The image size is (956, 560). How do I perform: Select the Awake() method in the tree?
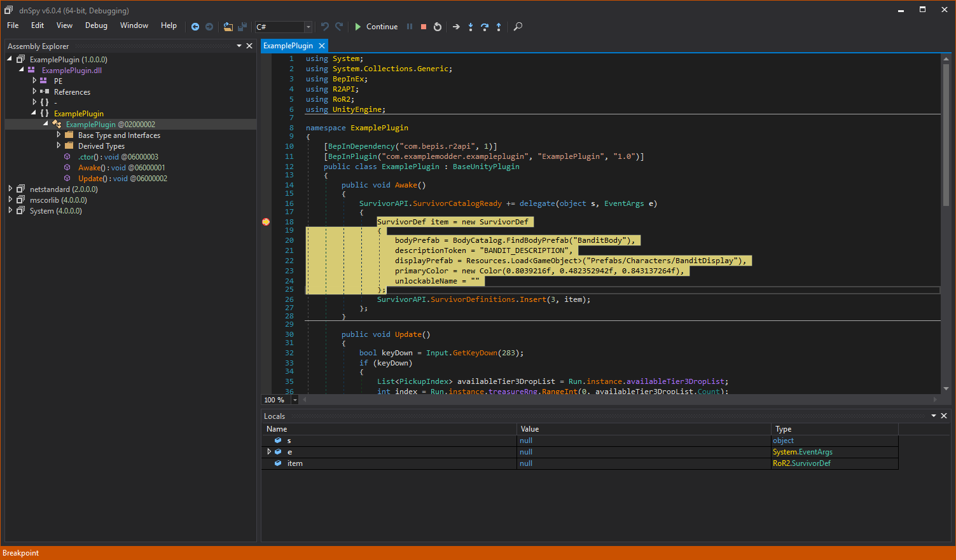[121, 168]
